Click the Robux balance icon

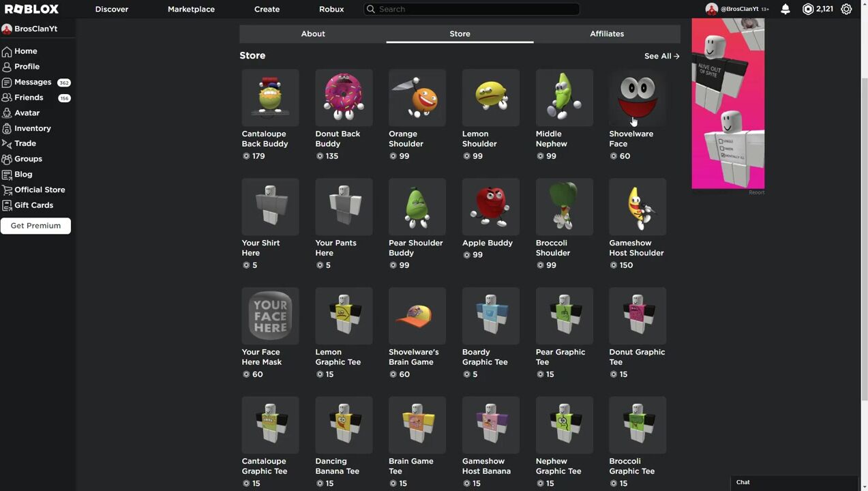[808, 10]
